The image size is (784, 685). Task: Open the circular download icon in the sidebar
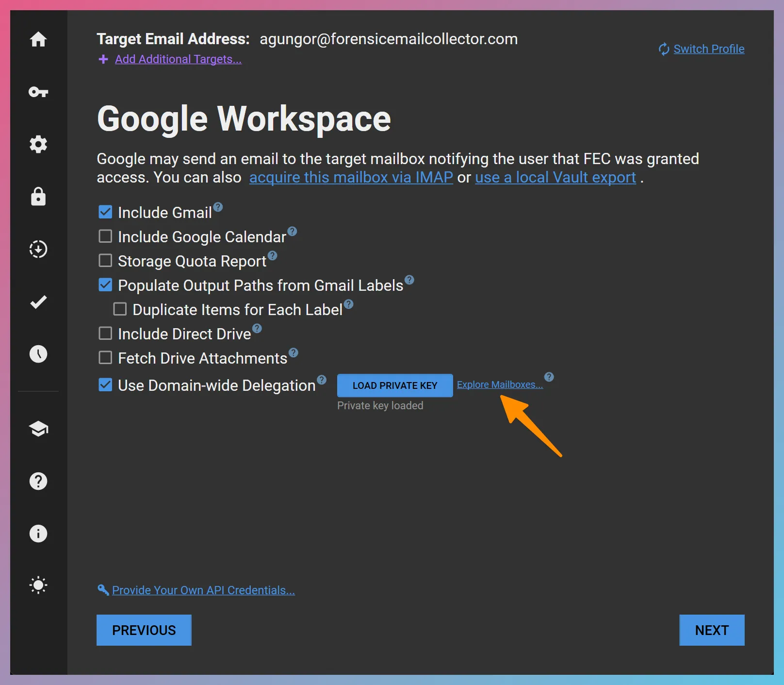(x=38, y=249)
